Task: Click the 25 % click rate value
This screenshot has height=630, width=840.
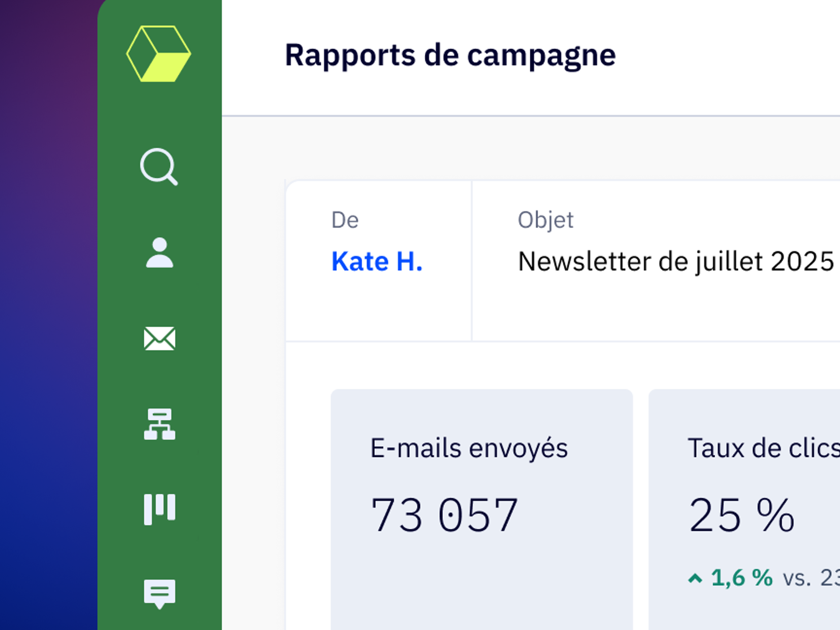Action: tap(742, 515)
